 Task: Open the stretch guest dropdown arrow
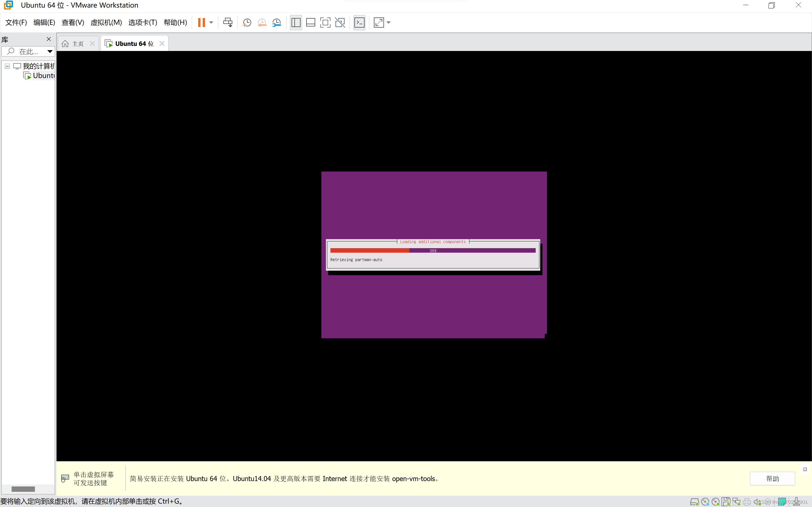[x=389, y=23]
